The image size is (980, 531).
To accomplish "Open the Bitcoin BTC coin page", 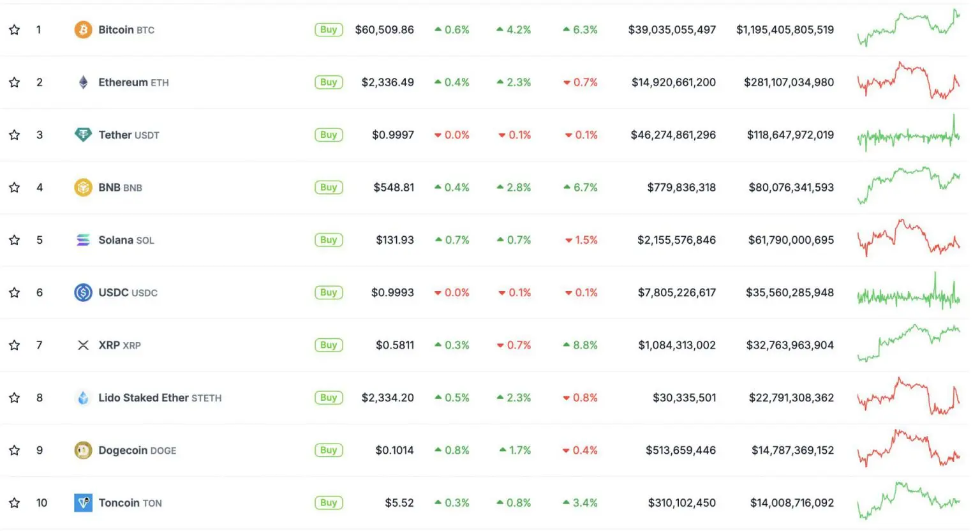I will (x=126, y=30).
